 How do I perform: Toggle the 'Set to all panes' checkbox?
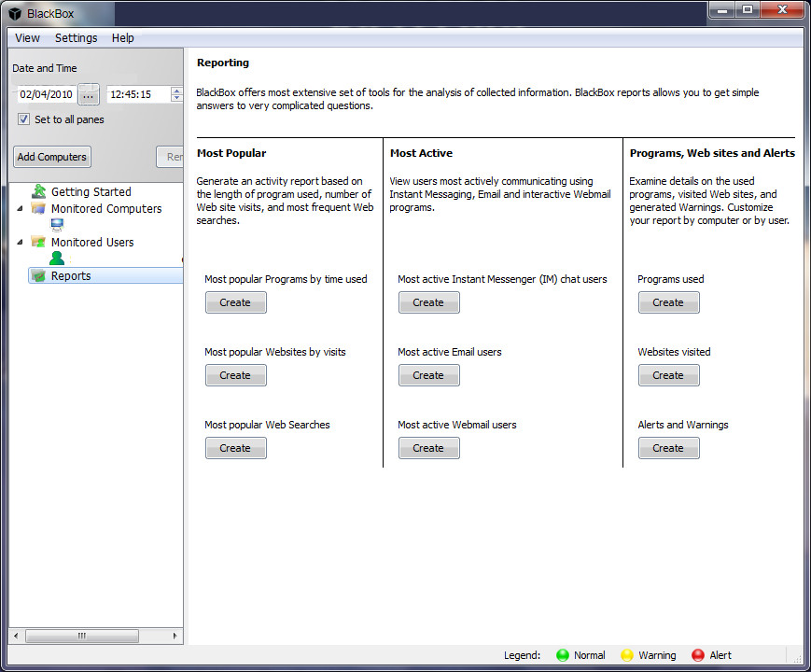pos(23,119)
